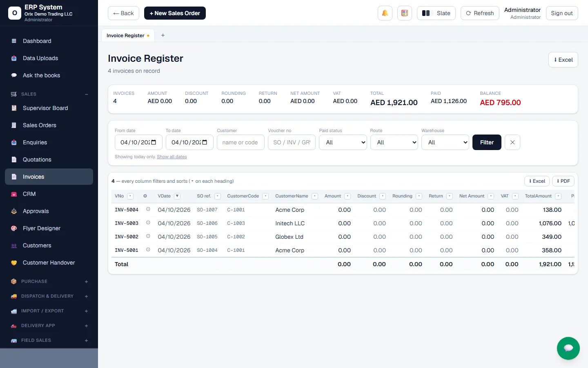Open Dashboard from the sidebar
588x368 pixels.
pos(49,41)
